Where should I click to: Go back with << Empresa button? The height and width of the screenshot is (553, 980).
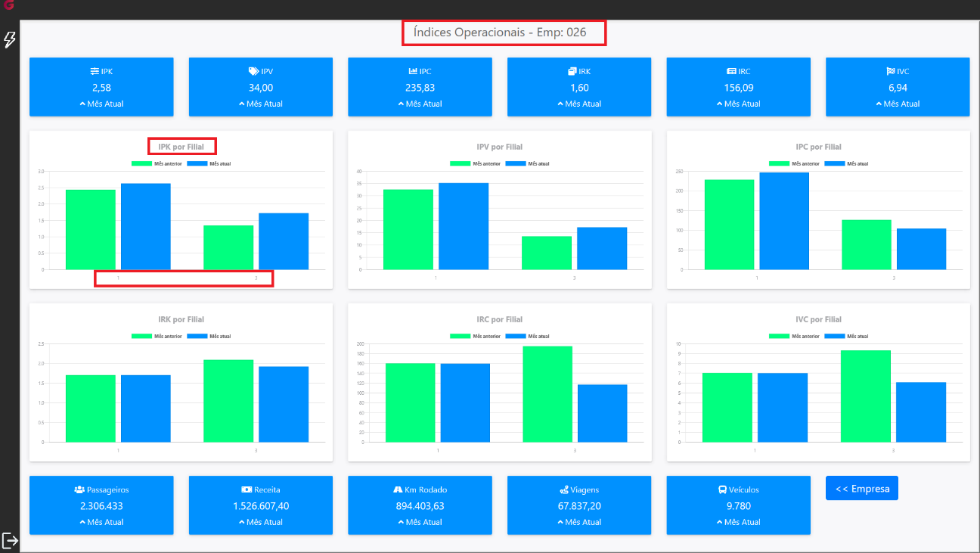(862, 488)
